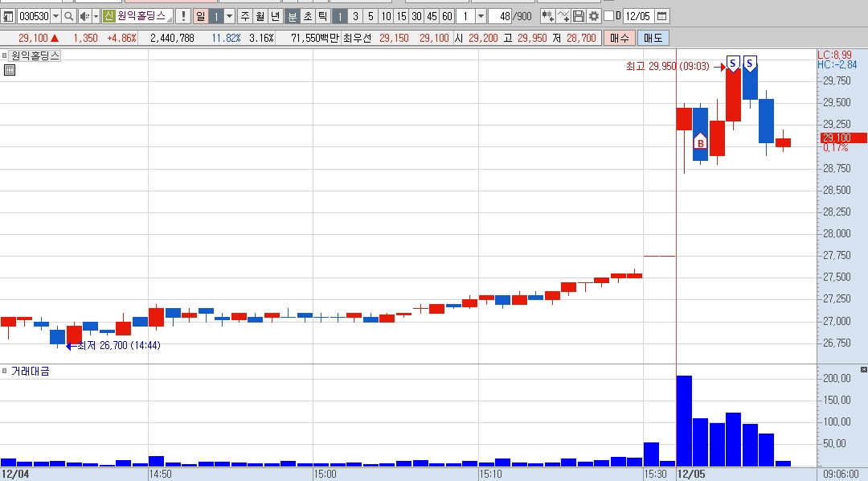Click the speaker sound alert icon
Viewport: 868px width, 481px height.
pos(84,16)
